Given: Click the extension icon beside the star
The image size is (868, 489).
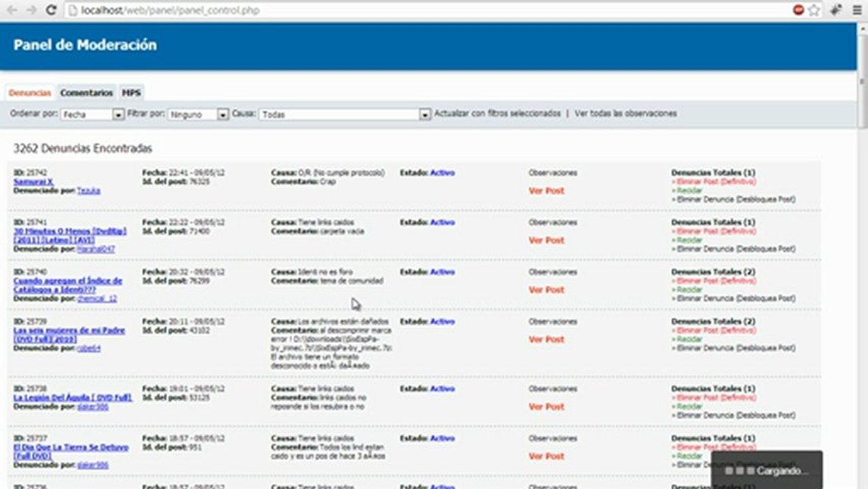Looking at the screenshot, I should [x=836, y=10].
